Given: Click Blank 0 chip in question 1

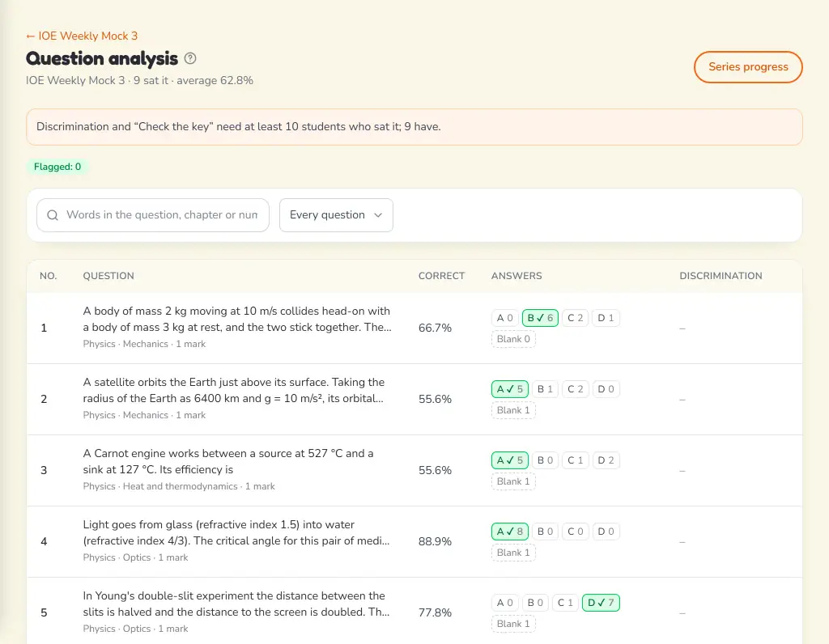Looking at the screenshot, I should click(513, 339).
